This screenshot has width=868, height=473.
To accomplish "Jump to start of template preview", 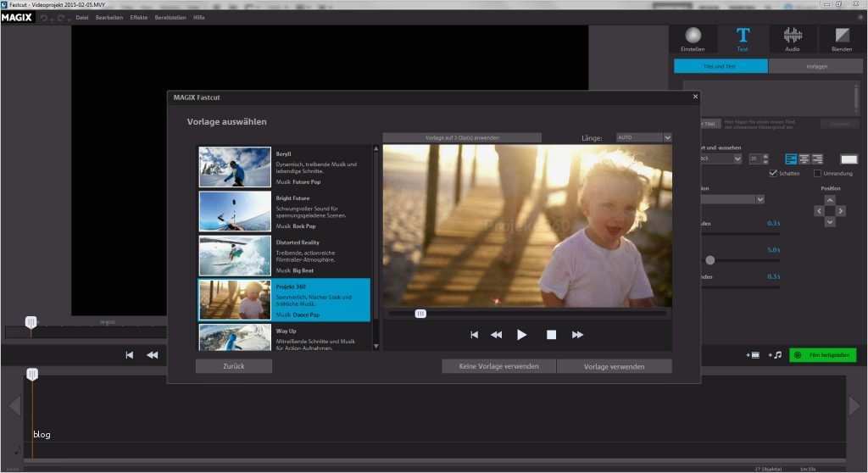I will [x=475, y=335].
